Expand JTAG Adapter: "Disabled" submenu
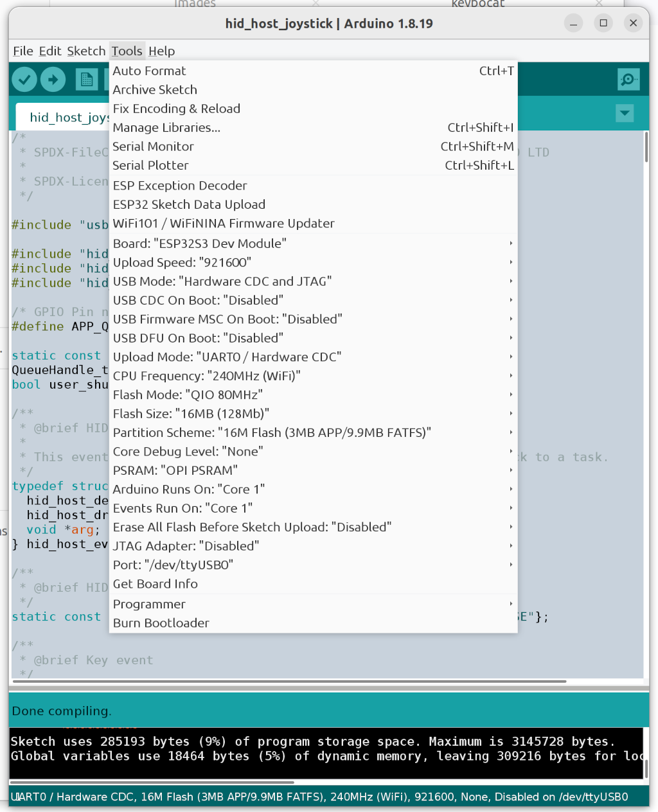The width and height of the screenshot is (658, 812). click(314, 546)
